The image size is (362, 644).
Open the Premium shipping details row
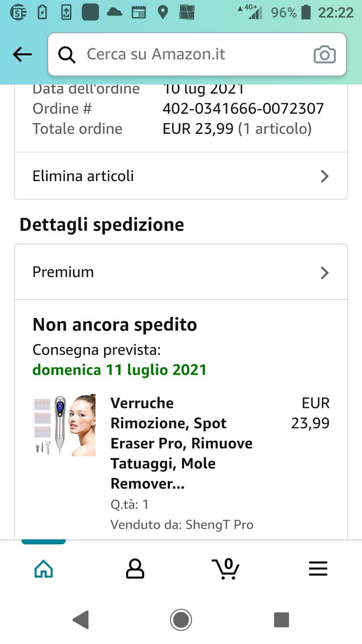(181, 272)
